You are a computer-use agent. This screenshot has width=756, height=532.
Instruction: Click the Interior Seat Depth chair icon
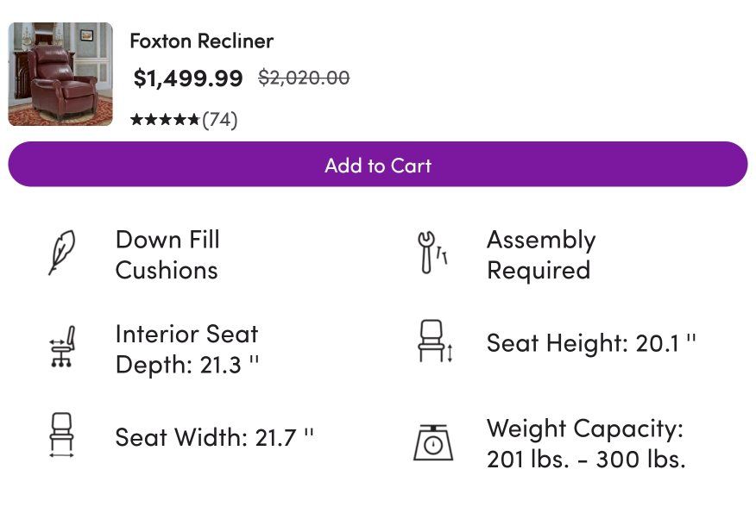click(x=61, y=347)
